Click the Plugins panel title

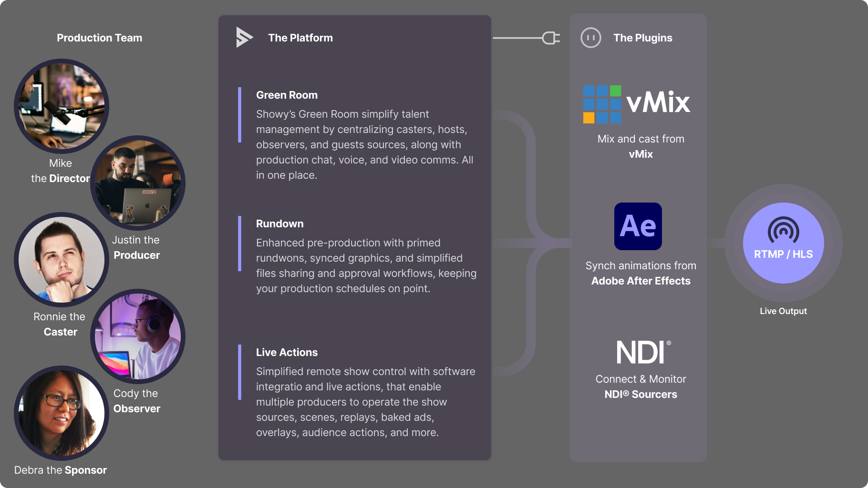coord(642,38)
